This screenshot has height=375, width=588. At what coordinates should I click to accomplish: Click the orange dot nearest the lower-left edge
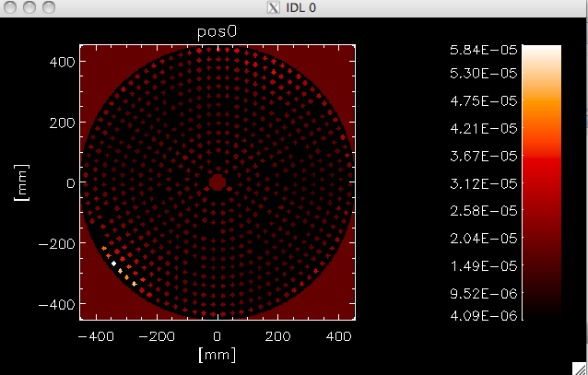click(x=104, y=248)
